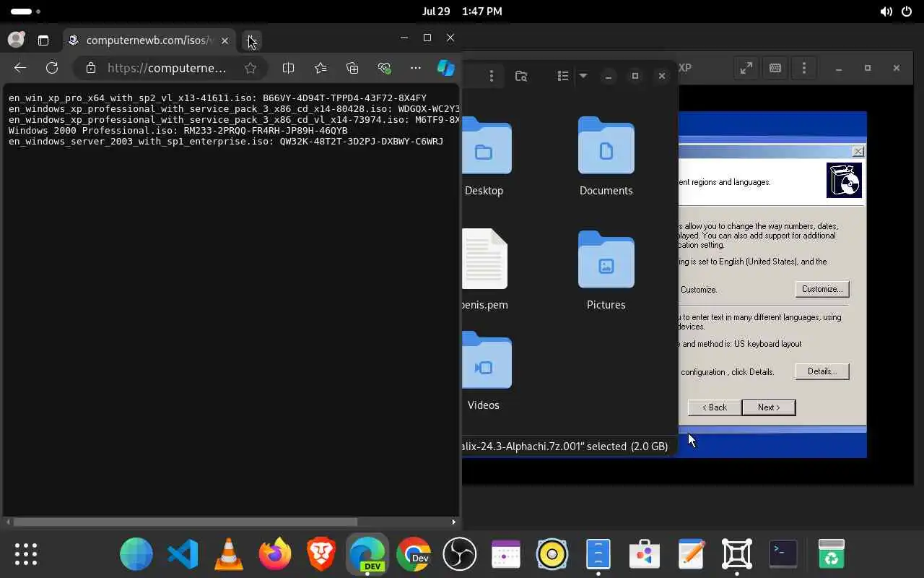This screenshot has width=924, height=578.
Task: Search in the Files window
Action: [521, 76]
